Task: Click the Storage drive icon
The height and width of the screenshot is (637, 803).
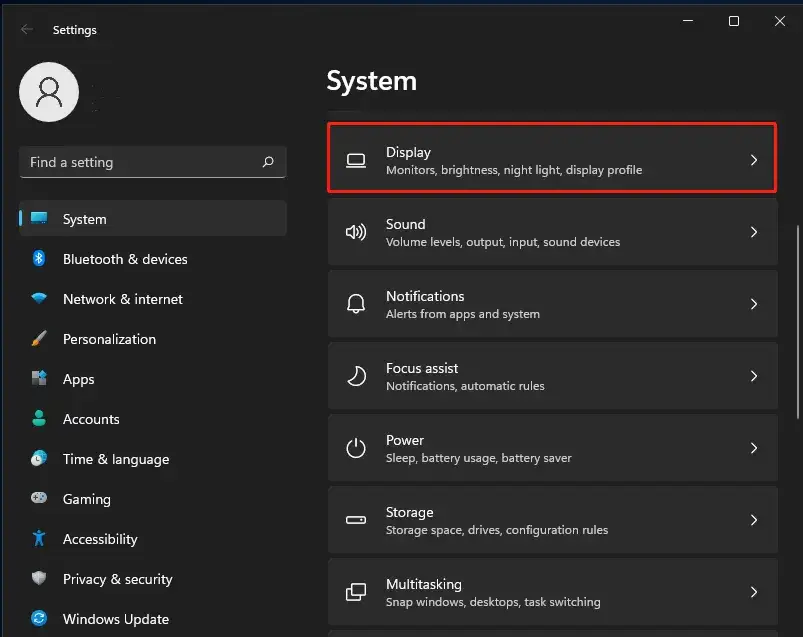Action: tap(356, 519)
